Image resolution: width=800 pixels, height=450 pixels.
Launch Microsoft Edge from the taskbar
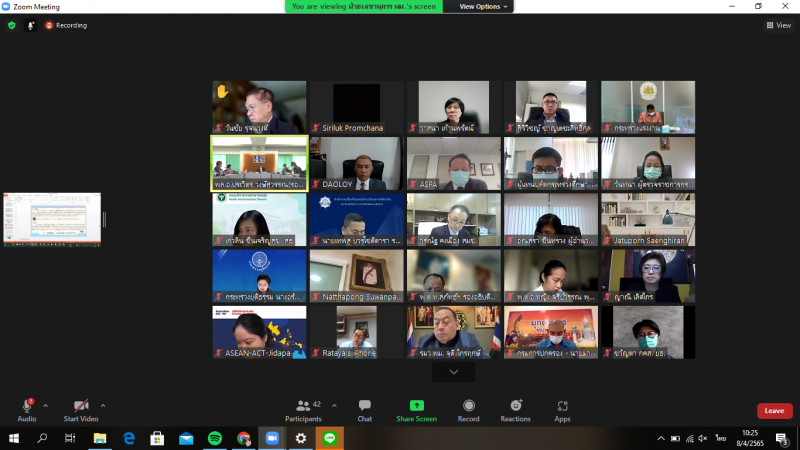(129, 438)
